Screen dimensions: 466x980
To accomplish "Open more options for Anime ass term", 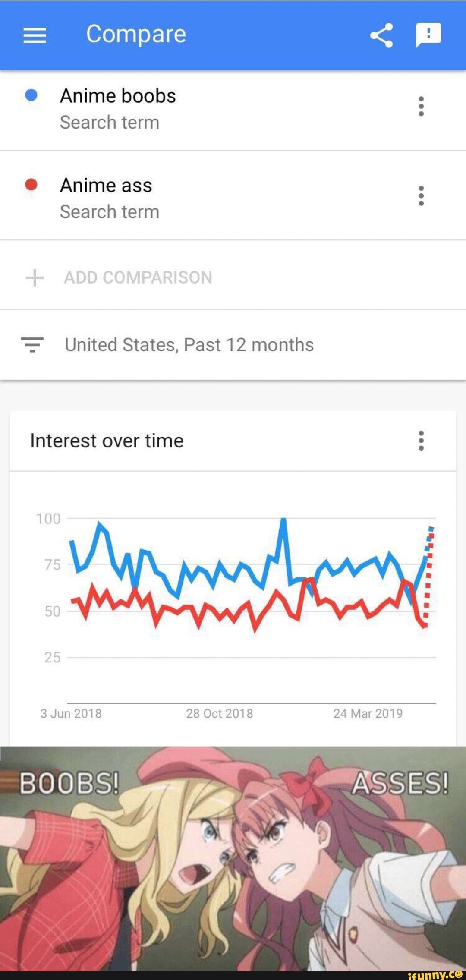I will 421,196.
